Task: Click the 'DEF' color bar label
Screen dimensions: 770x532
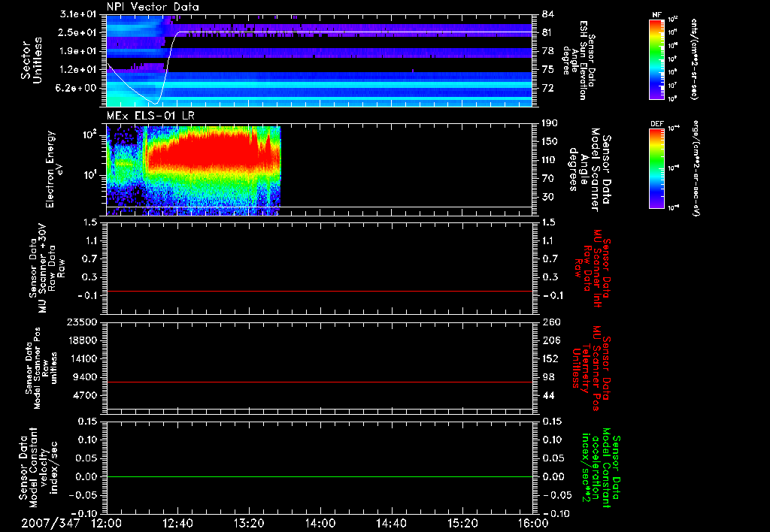Action: click(x=657, y=124)
